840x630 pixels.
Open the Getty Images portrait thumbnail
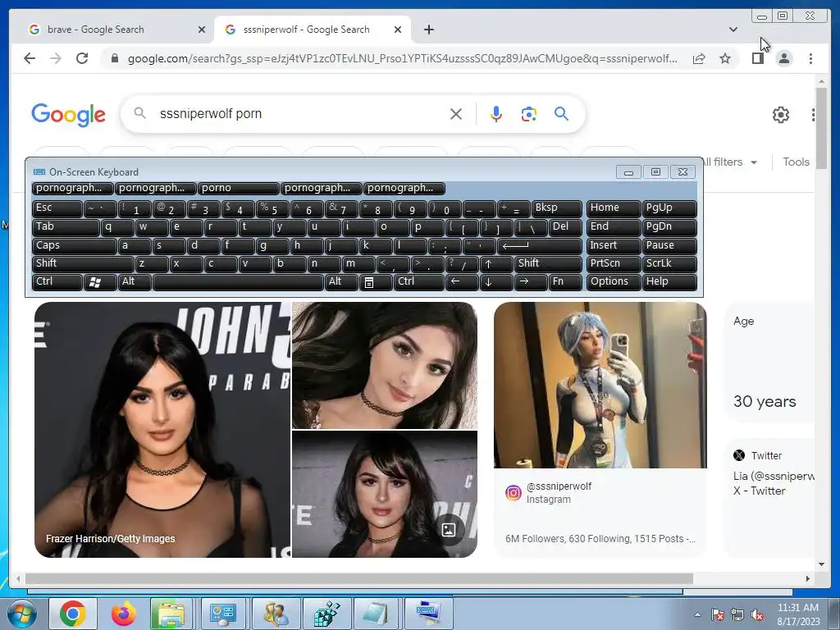pos(162,430)
